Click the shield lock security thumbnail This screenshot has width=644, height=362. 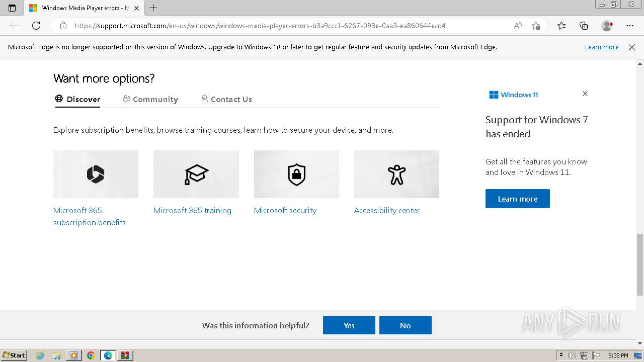coord(296,174)
